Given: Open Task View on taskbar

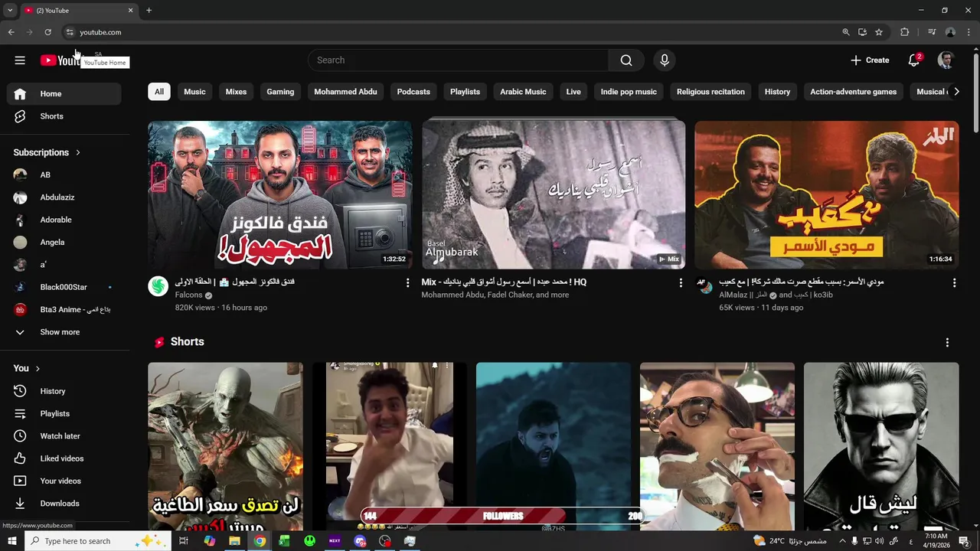Looking at the screenshot, I should click(x=184, y=541).
